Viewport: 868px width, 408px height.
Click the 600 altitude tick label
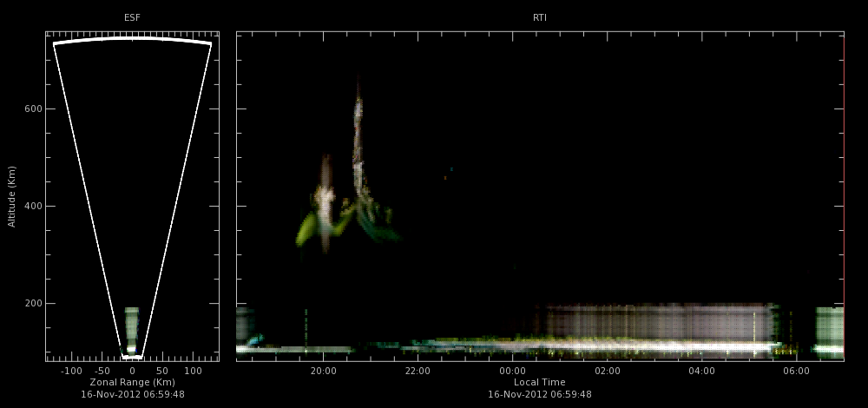tap(31, 109)
